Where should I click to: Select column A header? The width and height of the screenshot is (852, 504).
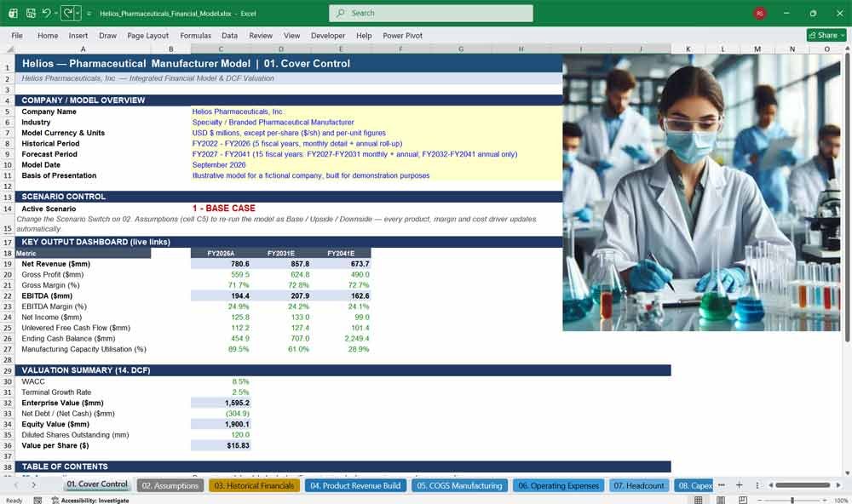point(83,49)
